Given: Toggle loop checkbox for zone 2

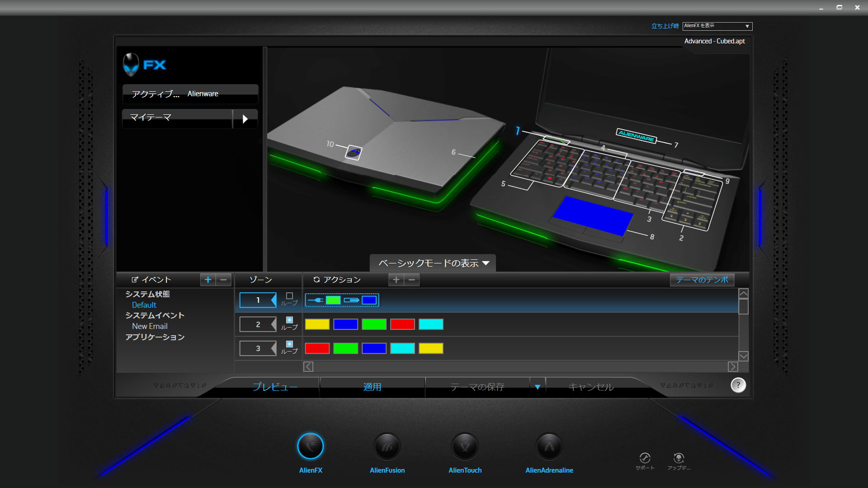Looking at the screenshot, I should [x=289, y=320].
